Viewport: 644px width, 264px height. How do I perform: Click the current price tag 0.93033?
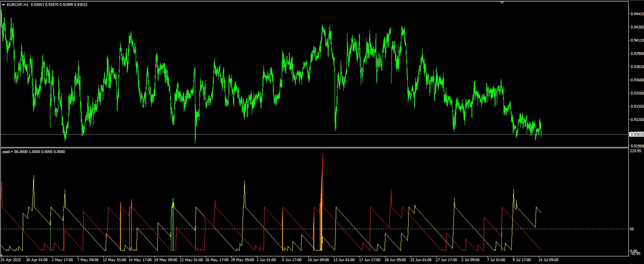636,134
